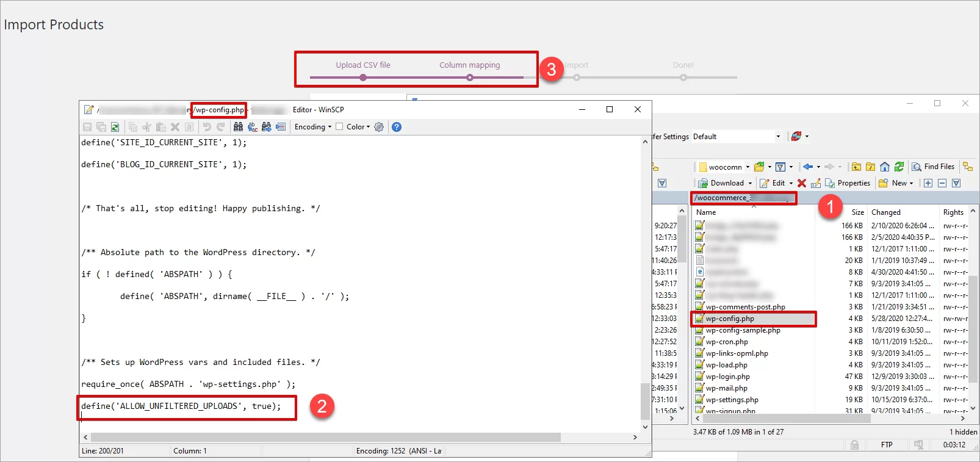Click the Find binoculars icon in editor

coord(238,127)
